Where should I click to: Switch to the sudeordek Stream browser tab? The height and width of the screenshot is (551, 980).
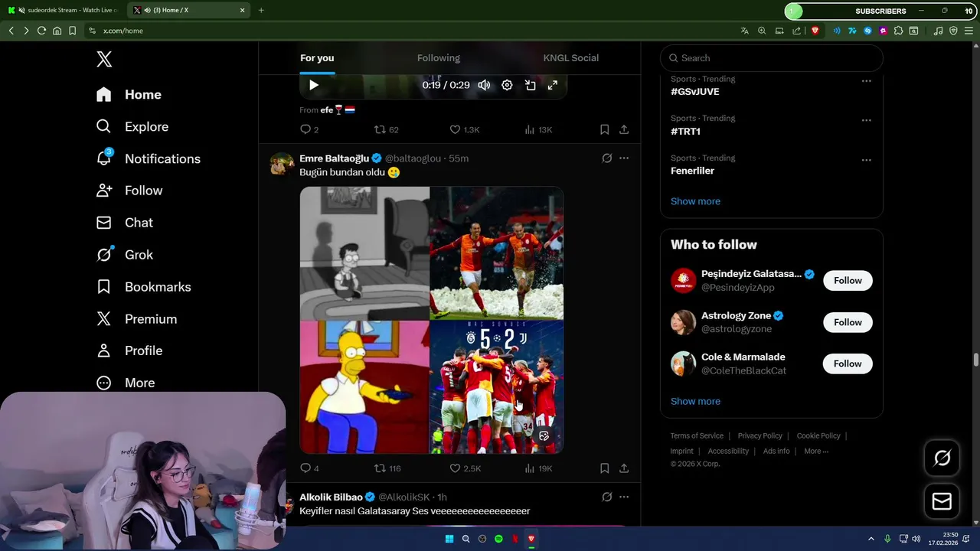pos(64,10)
